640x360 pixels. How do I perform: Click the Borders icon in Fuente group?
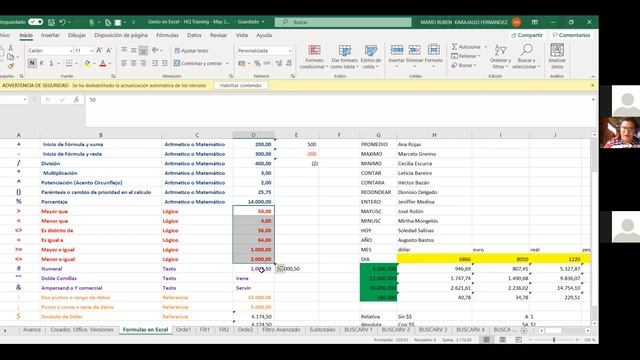click(x=69, y=63)
